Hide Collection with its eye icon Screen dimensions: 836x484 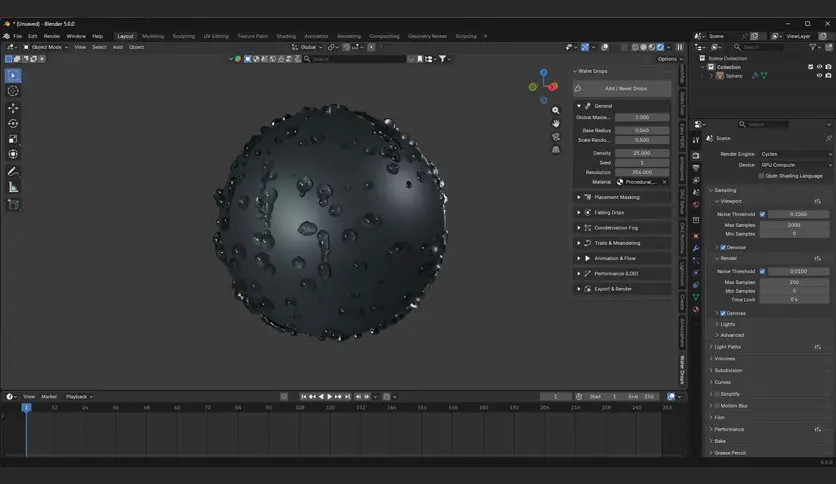[819, 67]
